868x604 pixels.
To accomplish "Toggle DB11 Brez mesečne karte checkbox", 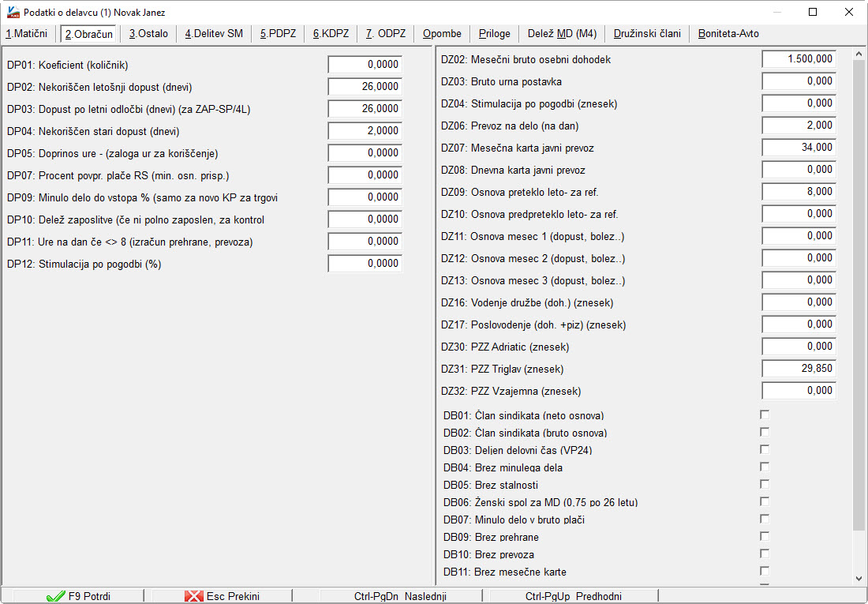I will (765, 571).
